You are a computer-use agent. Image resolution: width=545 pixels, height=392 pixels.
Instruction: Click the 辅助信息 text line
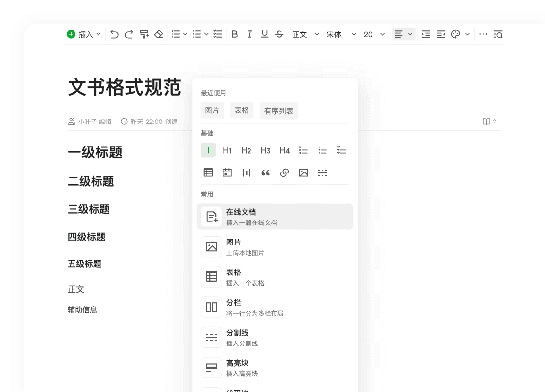(x=82, y=310)
